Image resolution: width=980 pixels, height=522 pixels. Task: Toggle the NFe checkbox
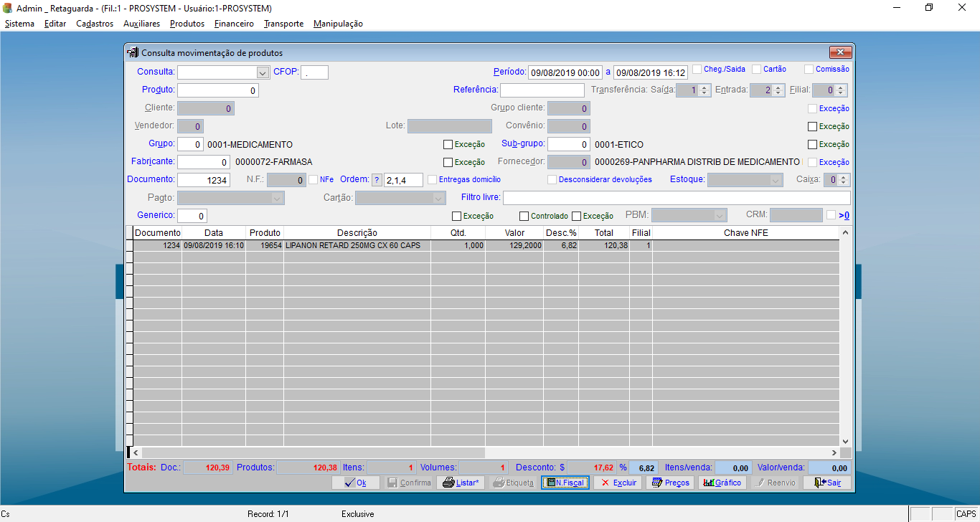click(x=313, y=179)
